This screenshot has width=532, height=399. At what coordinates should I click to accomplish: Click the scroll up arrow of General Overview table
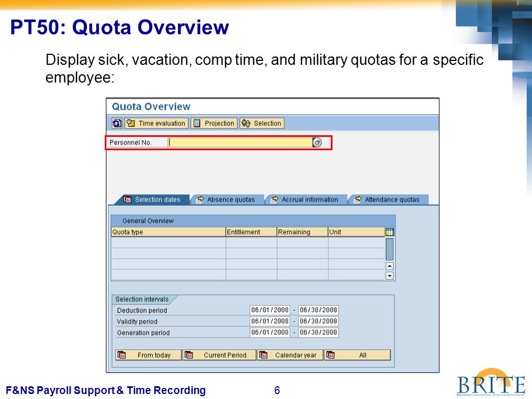(x=390, y=266)
